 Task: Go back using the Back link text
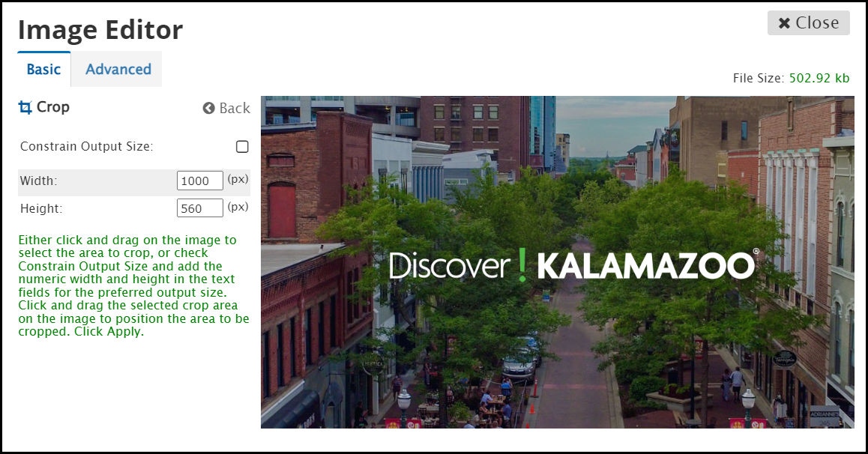(x=234, y=109)
